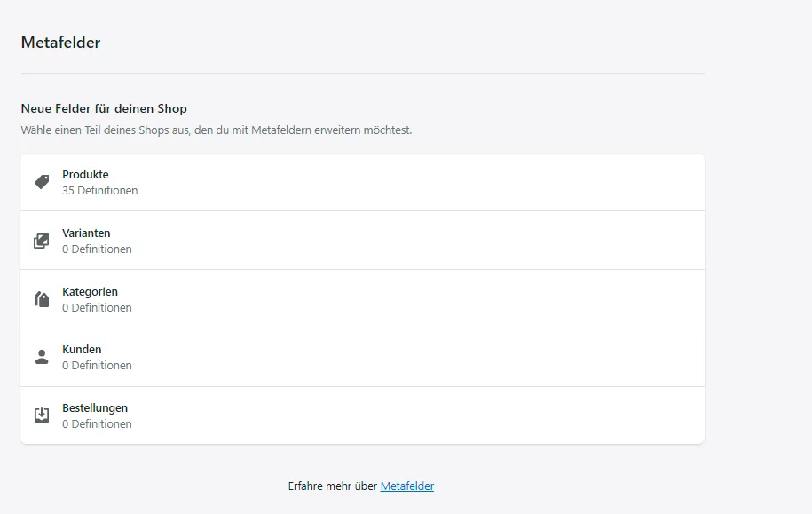The image size is (812, 514).
Task: Click the "Erfahre mehr über" footer text
Action: tap(333, 486)
